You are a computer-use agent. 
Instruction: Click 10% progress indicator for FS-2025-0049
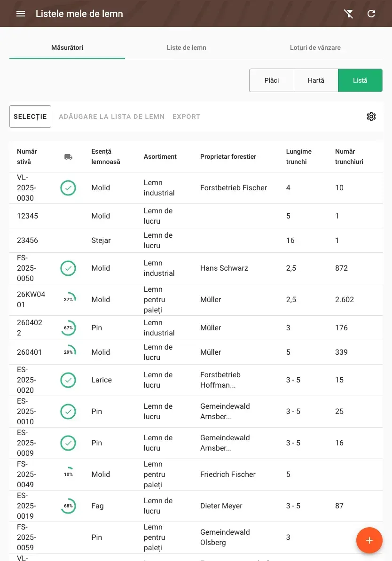[68, 475]
